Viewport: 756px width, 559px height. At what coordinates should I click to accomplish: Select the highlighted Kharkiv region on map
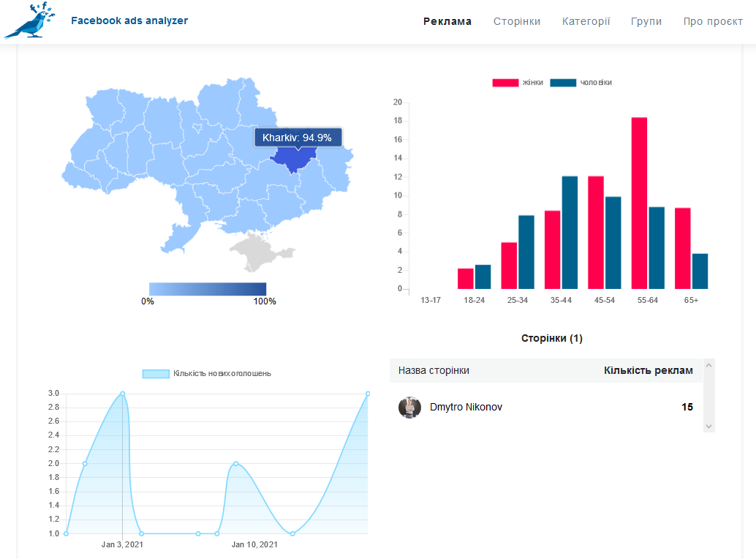point(294,160)
